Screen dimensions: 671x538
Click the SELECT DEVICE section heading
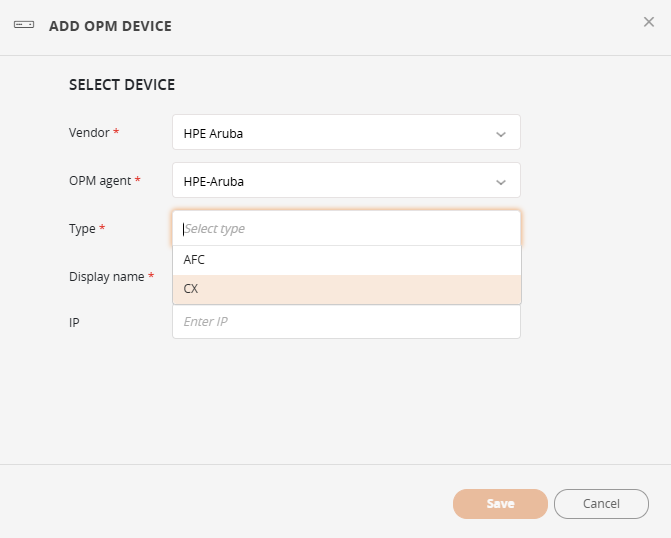(x=122, y=85)
